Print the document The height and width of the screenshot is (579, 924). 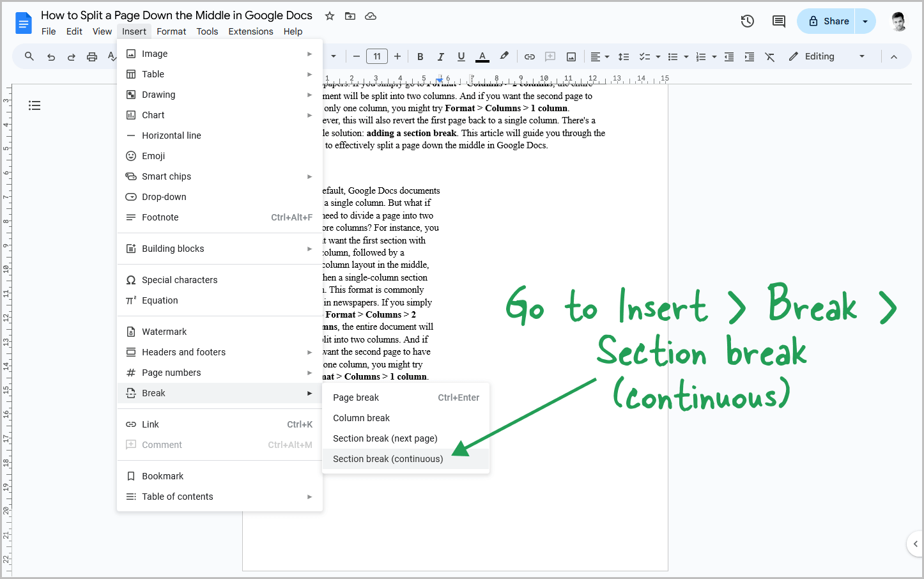tap(92, 57)
